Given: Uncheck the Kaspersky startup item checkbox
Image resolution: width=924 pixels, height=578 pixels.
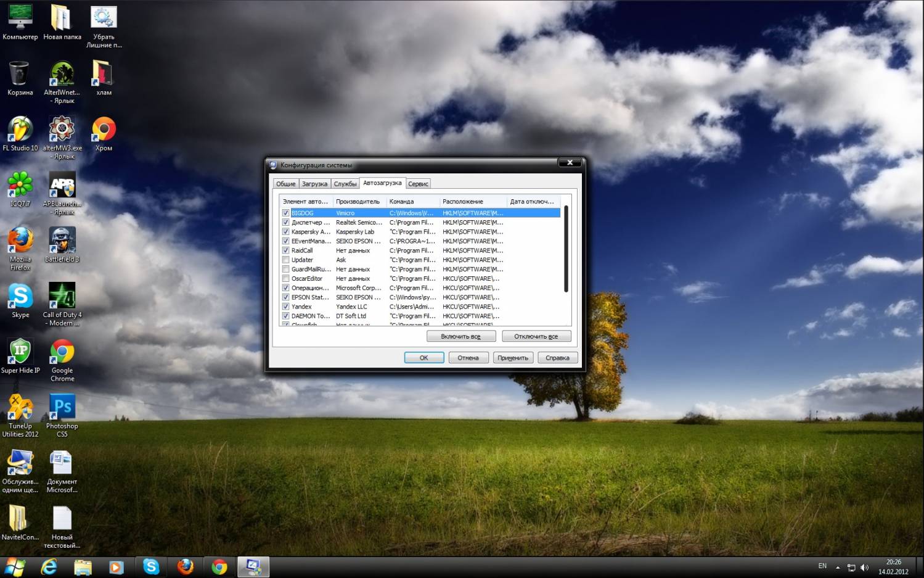Looking at the screenshot, I should (x=285, y=232).
